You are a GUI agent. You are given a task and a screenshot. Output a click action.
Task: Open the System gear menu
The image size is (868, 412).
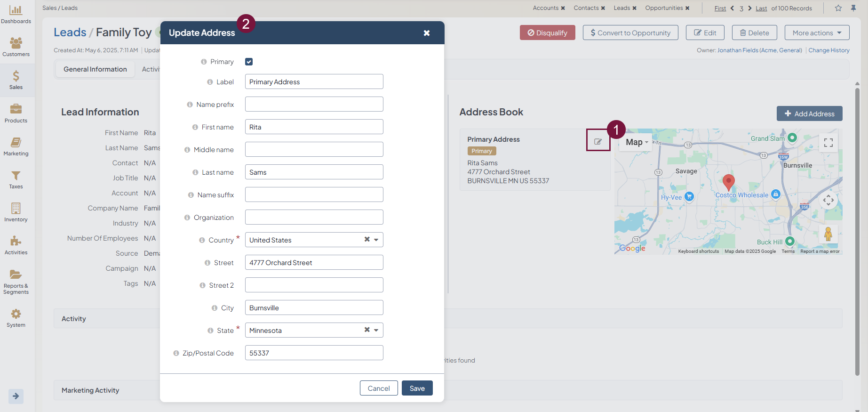pos(16,318)
